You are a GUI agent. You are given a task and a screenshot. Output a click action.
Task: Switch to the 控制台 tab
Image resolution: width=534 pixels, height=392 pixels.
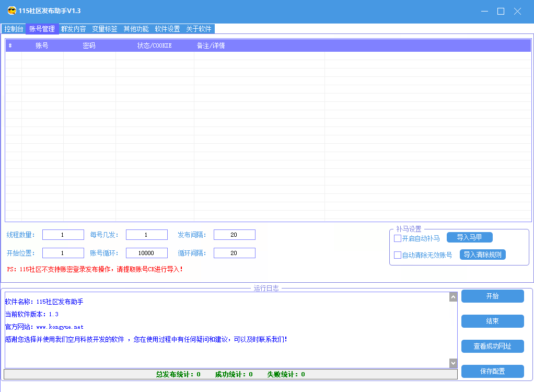pyautogui.click(x=14, y=29)
